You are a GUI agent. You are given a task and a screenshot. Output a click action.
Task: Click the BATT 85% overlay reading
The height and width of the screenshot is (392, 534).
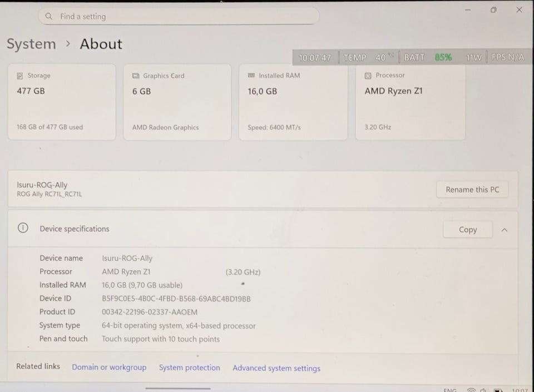click(x=428, y=57)
